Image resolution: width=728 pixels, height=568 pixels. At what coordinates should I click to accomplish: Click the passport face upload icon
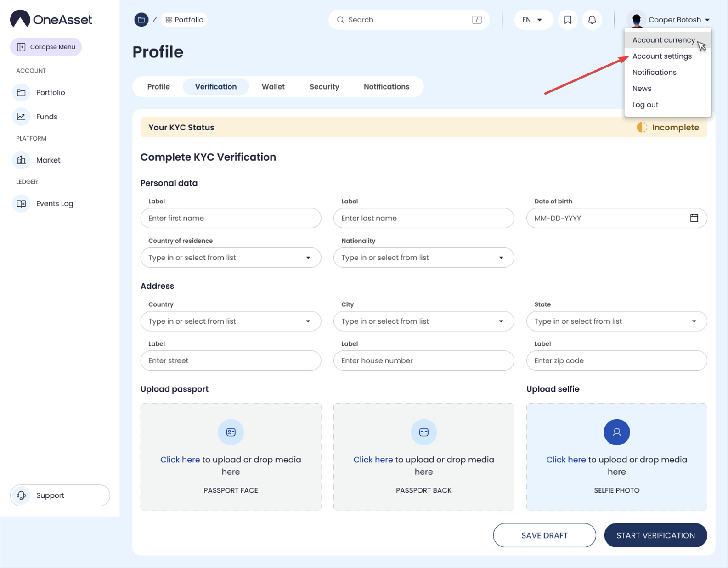231,432
